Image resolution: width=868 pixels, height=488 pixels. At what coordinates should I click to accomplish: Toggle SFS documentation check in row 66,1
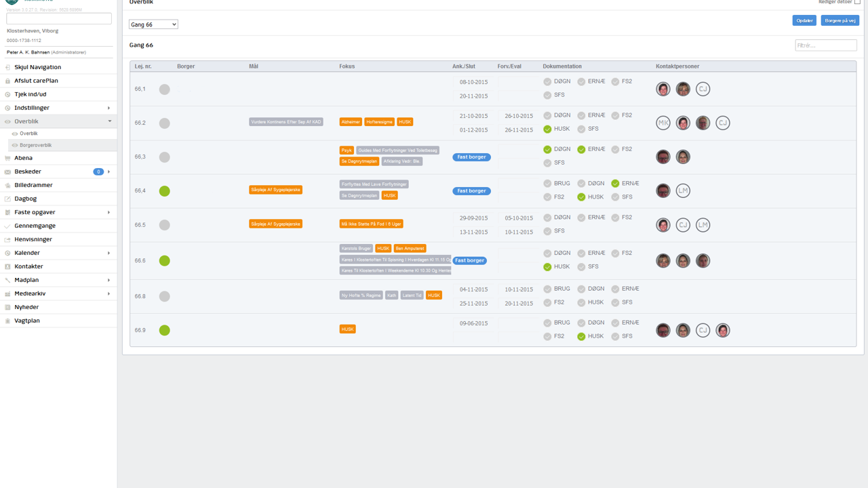coord(547,95)
